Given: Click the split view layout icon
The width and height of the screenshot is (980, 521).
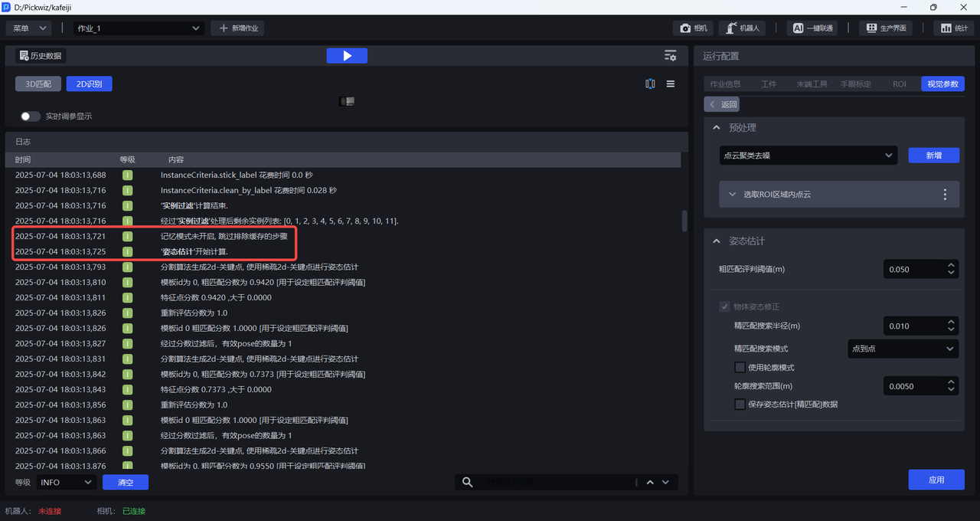Looking at the screenshot, I should coord(650,84).
